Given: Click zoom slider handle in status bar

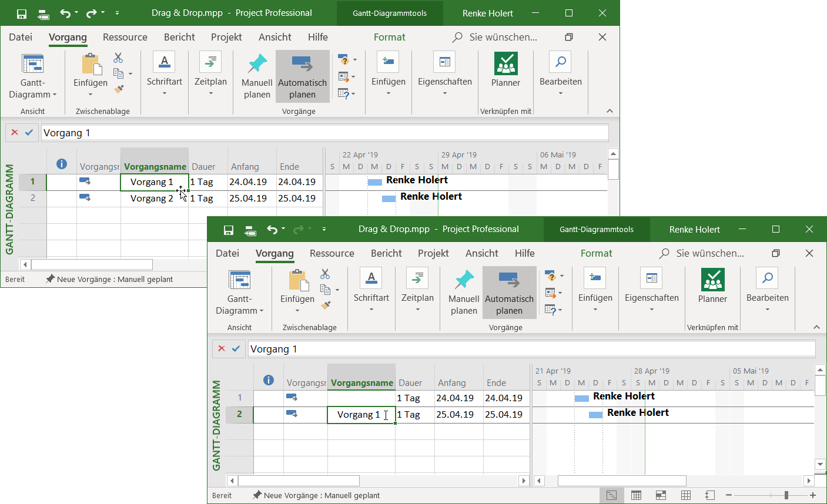Looking at the screenshot, I should pyautogui.click(x=786, y=495).
